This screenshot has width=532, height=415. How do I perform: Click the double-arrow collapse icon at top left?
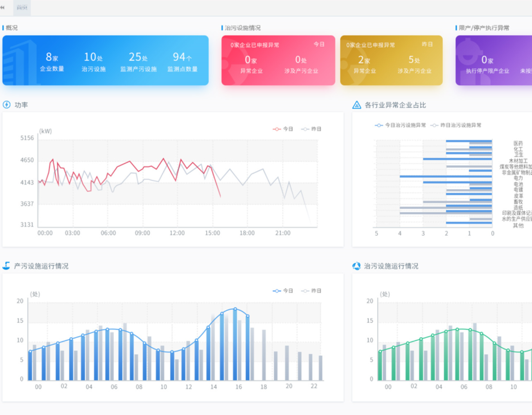pyautogui.click(x=2, y=7)
